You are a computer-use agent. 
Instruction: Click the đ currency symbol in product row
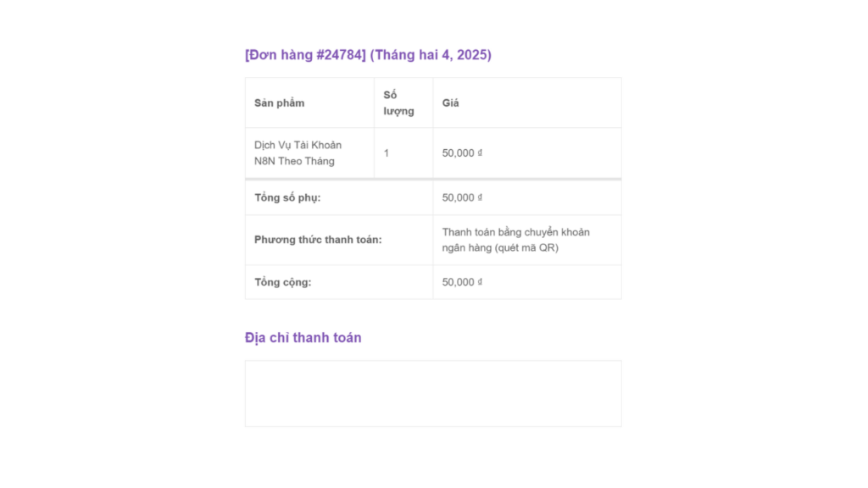[480, 152]
